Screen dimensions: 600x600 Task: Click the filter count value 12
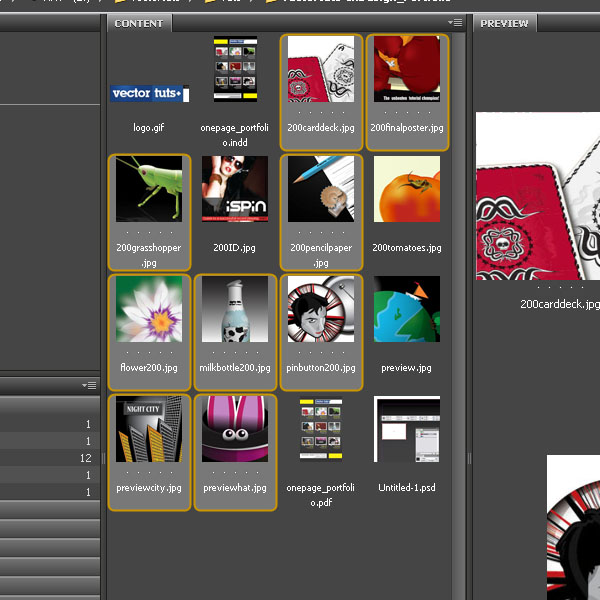86,458
